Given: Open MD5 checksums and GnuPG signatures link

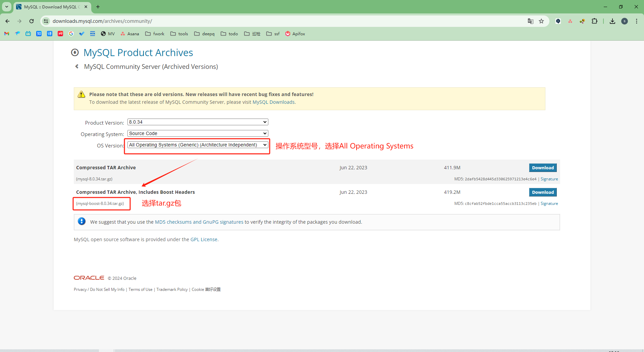Looking at the screenshot, I should click(199, 222).
